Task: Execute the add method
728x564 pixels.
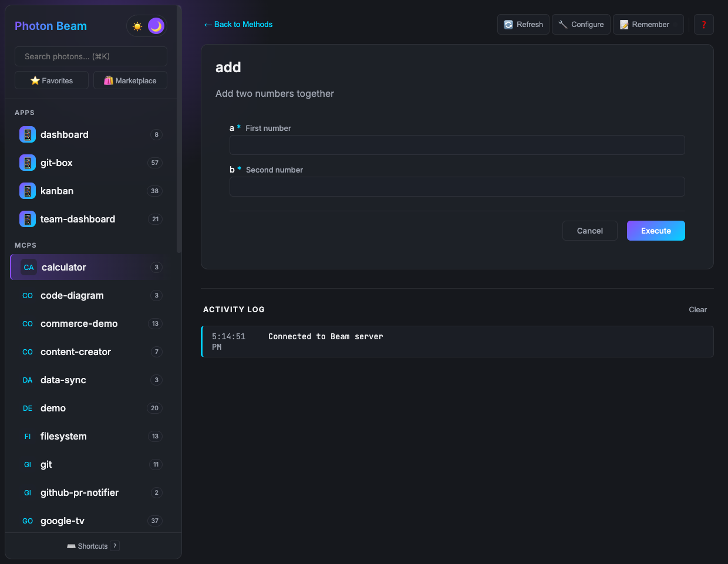Action: coord(655,230)
